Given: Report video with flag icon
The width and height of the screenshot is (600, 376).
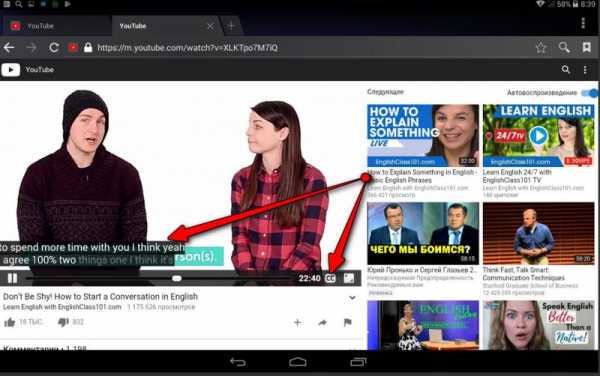Looking at the screenshot, I should (x=347, y=323).
